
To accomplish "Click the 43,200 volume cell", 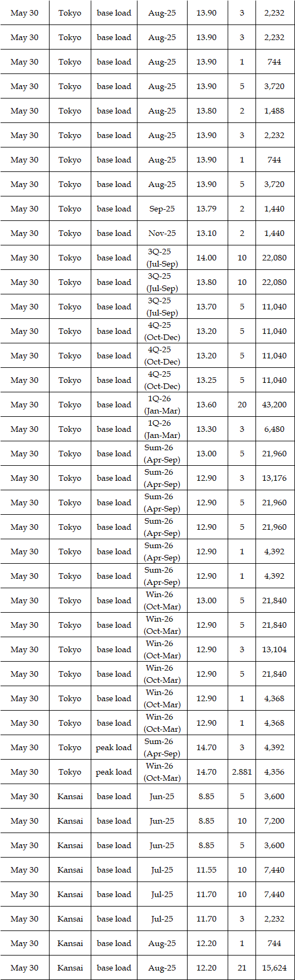I will [274, 405].
